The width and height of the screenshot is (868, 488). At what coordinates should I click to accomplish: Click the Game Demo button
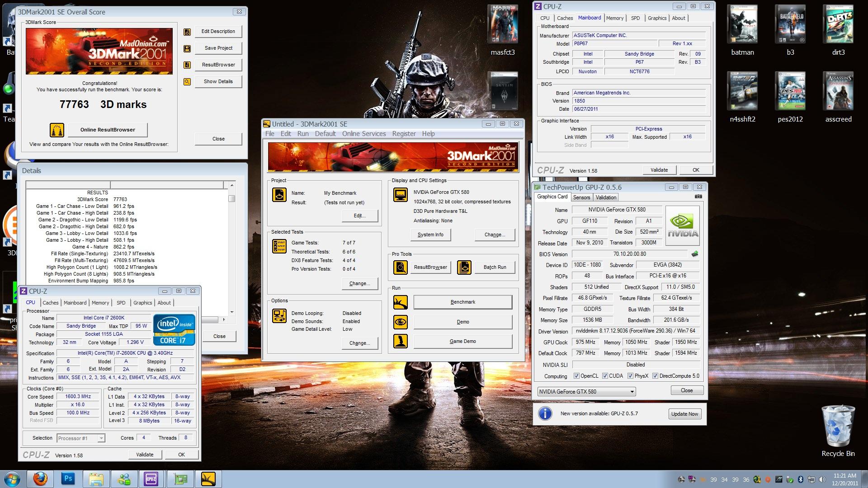(463, 342)
